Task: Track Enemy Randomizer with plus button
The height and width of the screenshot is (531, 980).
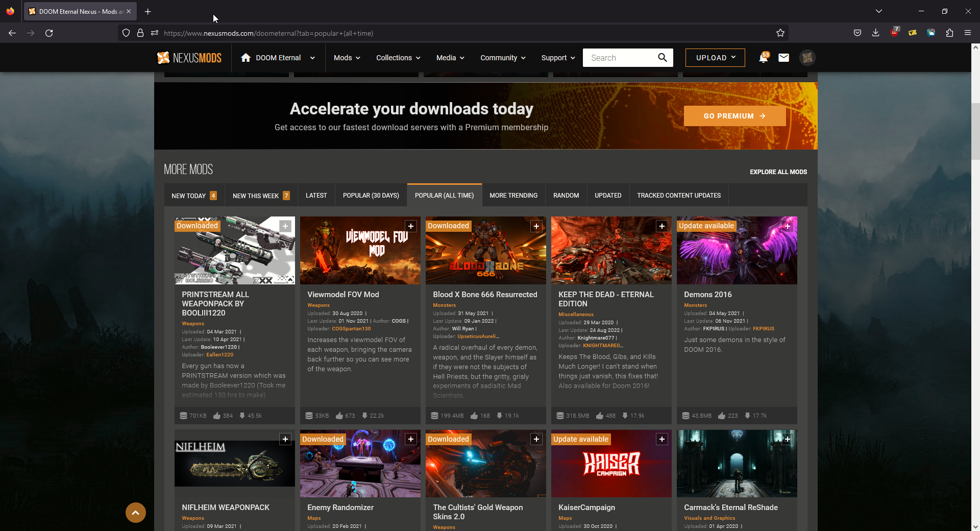Action: tap(411, 439)
